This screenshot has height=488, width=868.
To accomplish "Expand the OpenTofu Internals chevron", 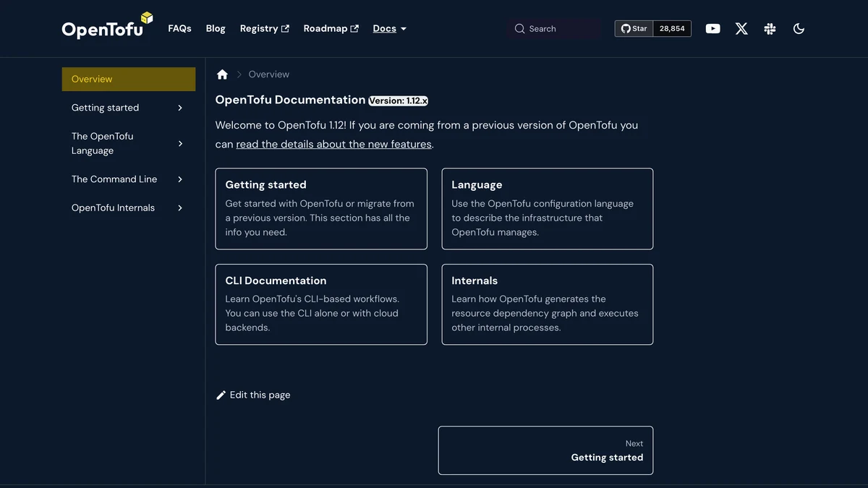I will point(180,207).
